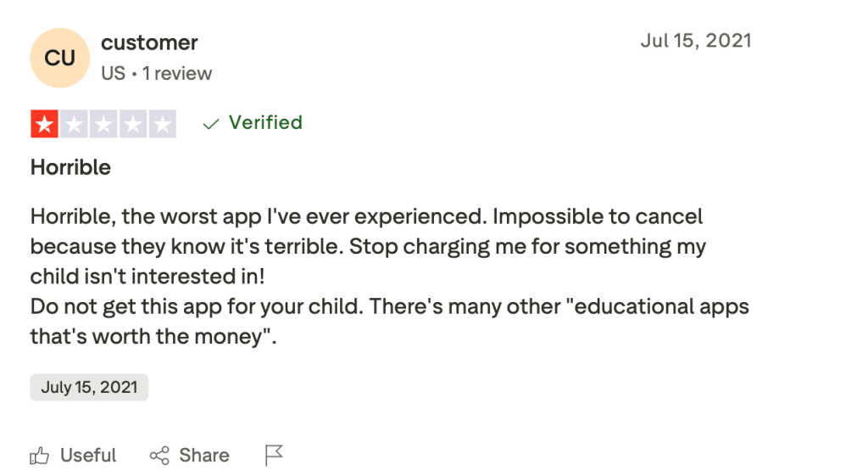Click the thumbs-up Useful icon
868x476 pixels.
[40, 456]
